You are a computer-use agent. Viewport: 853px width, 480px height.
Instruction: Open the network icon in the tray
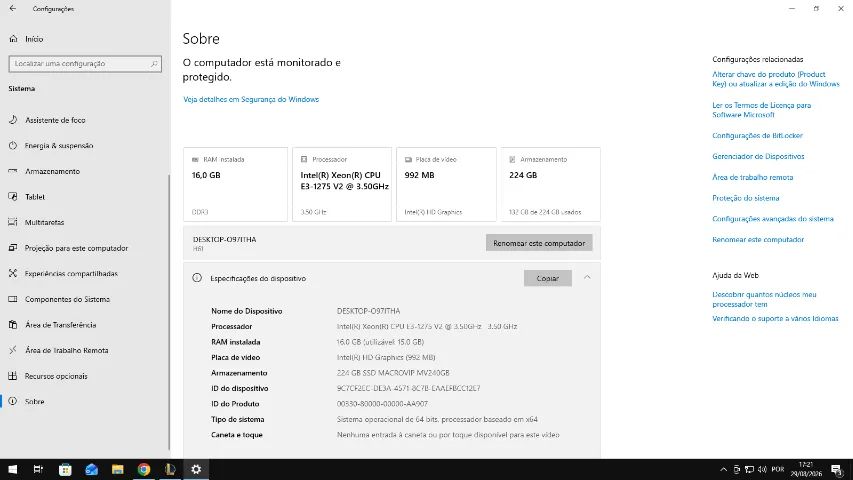(749, 469)
